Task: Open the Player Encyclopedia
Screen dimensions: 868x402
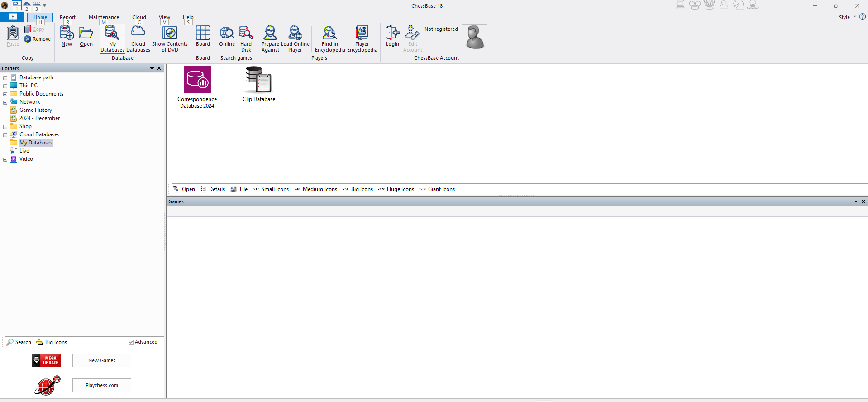Action: tap(362, 39)
